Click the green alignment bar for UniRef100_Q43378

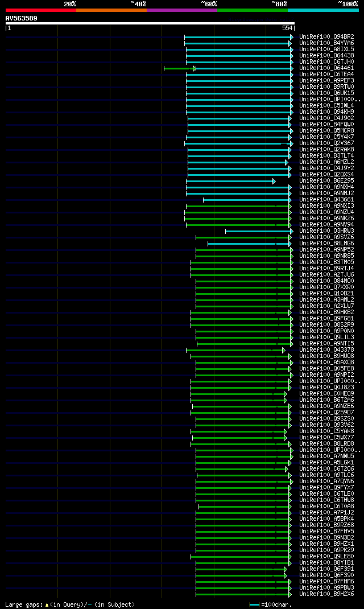point(235,351)
